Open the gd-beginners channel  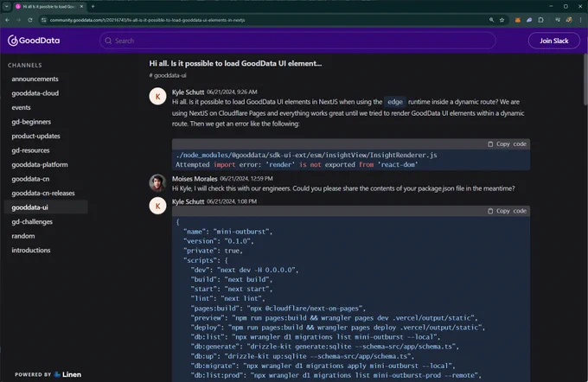point(31,122)
